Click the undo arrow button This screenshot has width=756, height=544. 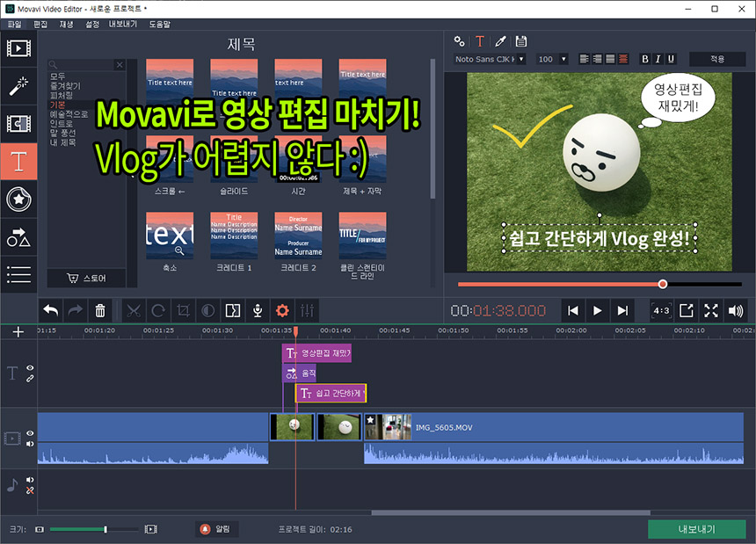[51, 311]
